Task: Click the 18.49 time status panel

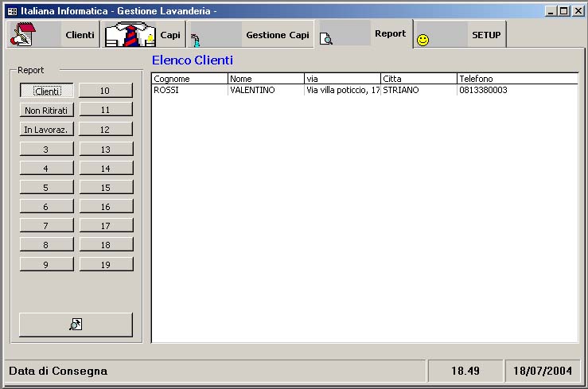Action: point(465,371)
